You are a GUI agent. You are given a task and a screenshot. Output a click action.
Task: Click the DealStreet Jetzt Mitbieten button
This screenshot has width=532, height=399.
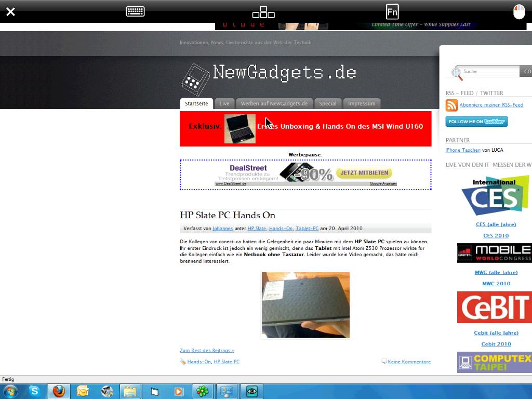pyautogui.click(x=364, y=172)
